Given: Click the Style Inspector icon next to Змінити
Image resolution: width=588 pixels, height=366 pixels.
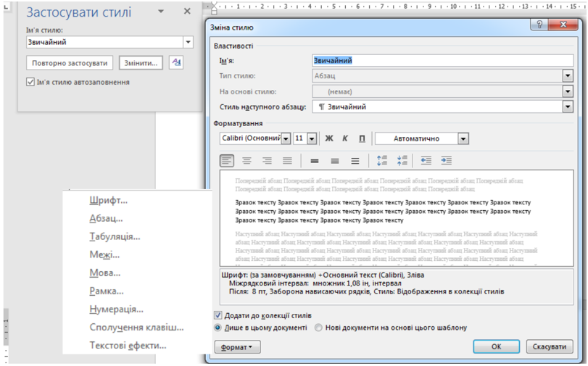Looking at the screenshot, I should pos(176,63).
